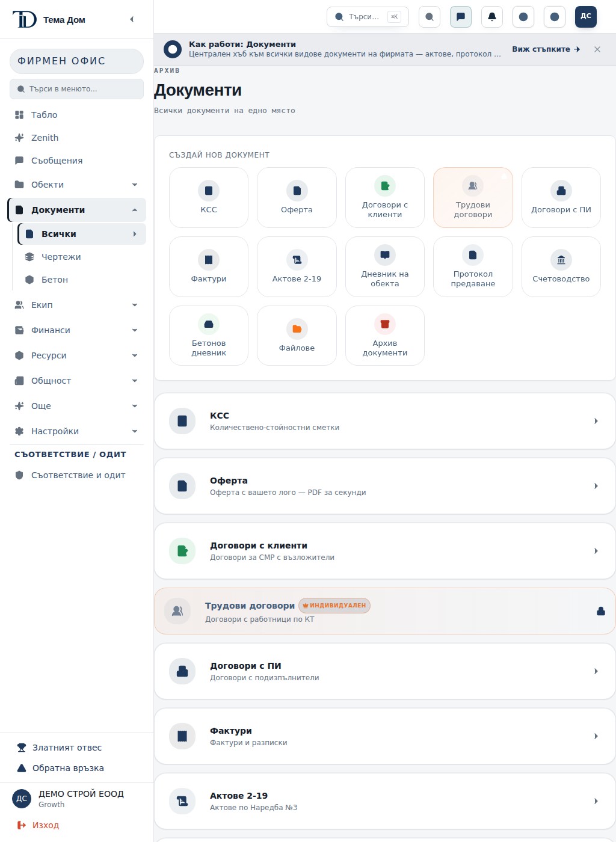616x842 pixels.
Task: Click the Виж стъпките link
Action: 546,49
